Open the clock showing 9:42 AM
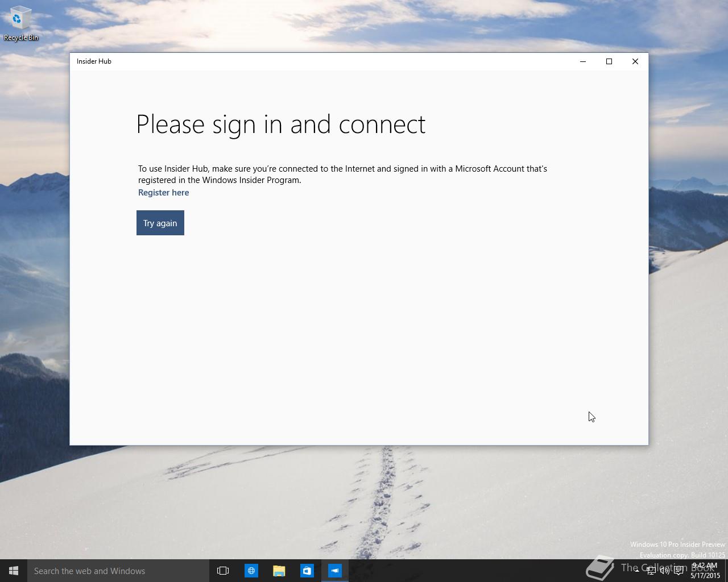The image size is (728, 582). point(705,571)
